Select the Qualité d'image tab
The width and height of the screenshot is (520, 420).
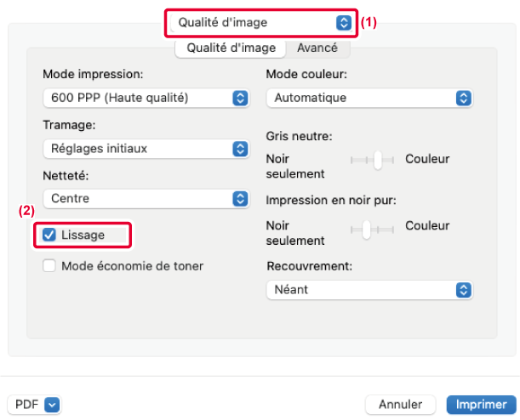[231, 48]
